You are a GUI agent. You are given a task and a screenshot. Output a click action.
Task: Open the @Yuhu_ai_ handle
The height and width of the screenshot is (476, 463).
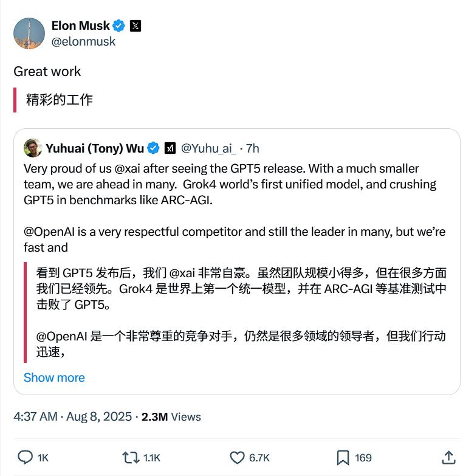(x=208, y=148)
